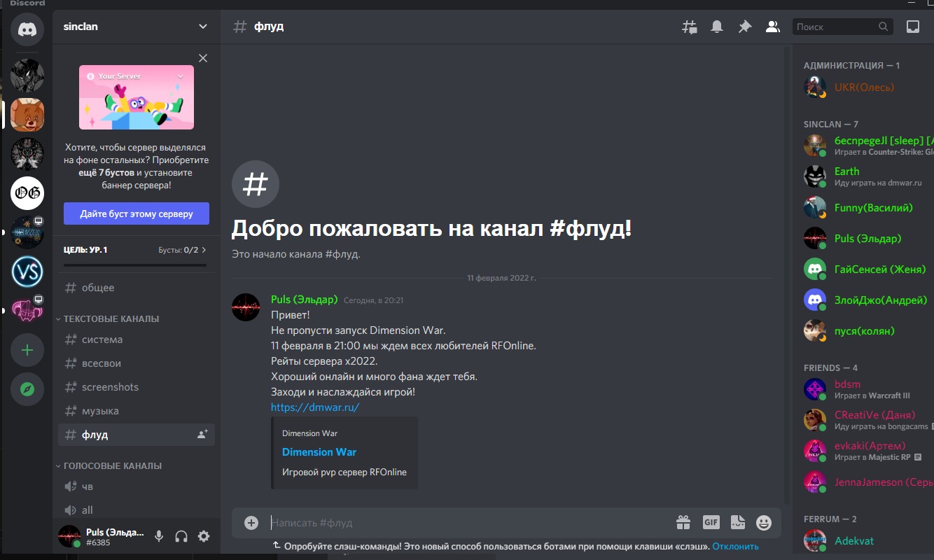Add a server with plus icon
This screenshot has height=560, width=934.
click(x=27, y=350)
